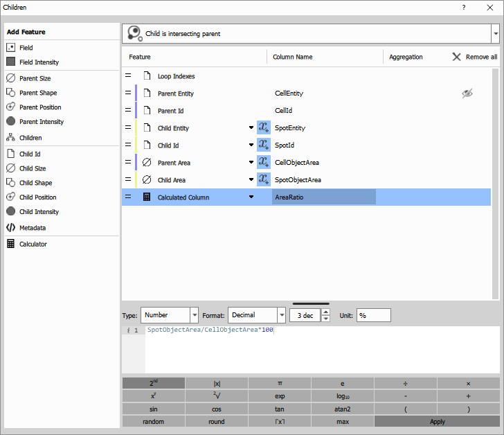This screenshot has height=435, width=504.
Task: Expand the Child Id row dropdown arrow
Action: [x=251, y=145]
